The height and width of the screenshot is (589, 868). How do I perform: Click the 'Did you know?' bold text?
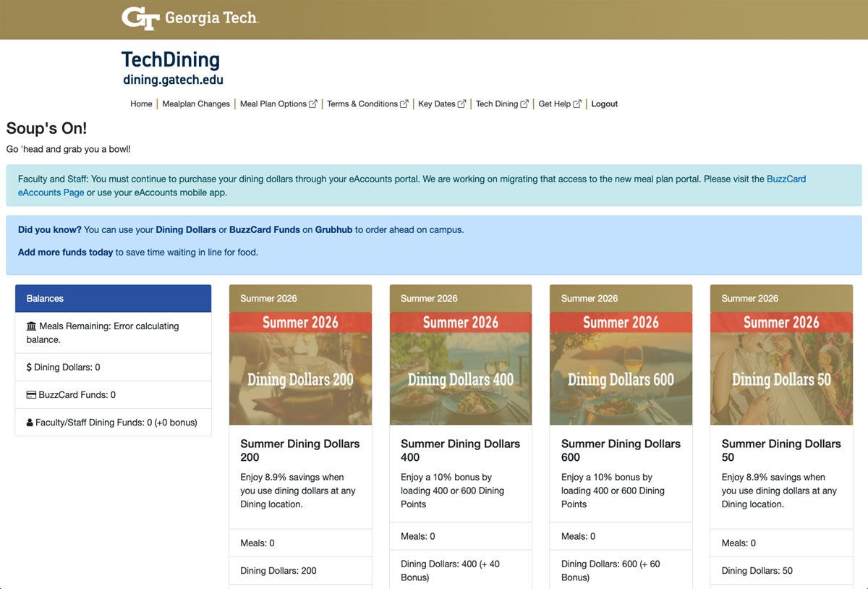(50, 230)
